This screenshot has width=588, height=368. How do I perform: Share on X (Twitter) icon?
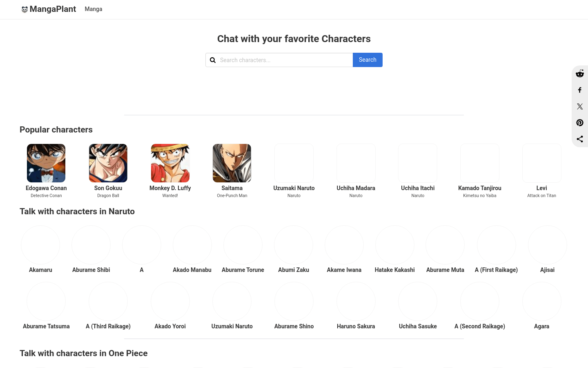click(x=580, y=106)
